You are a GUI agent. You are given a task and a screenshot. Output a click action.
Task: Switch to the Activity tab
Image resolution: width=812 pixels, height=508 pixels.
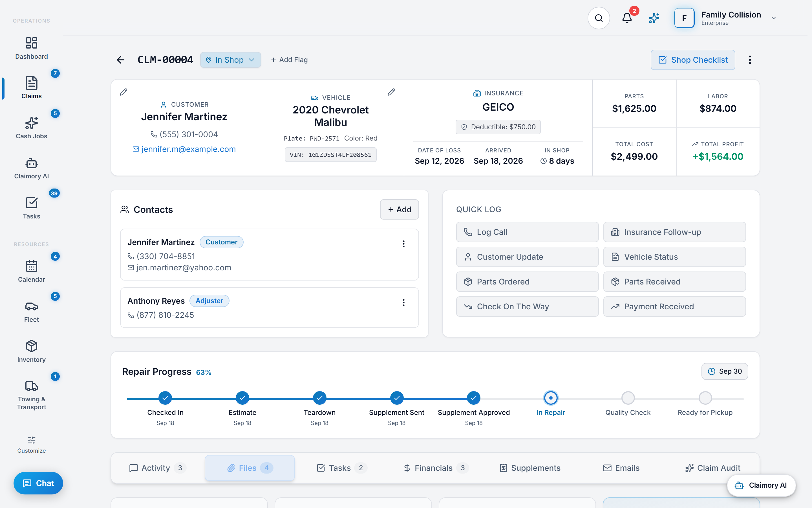point(158,468)
